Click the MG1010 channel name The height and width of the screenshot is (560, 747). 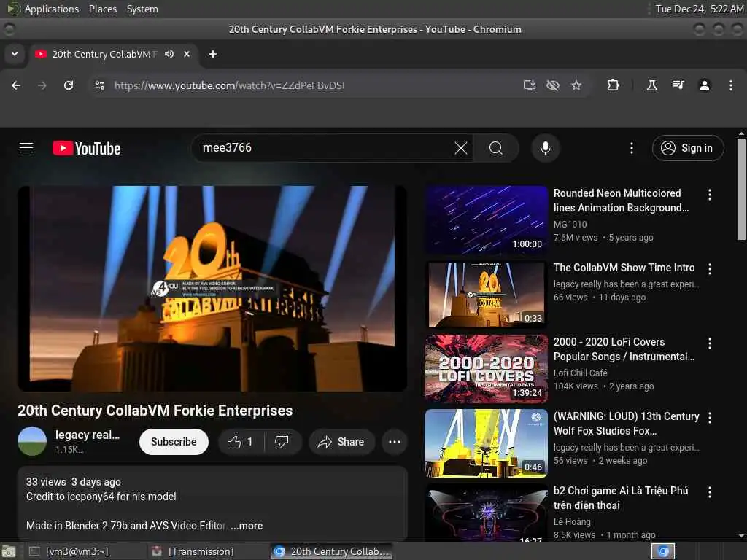[570, 225]
